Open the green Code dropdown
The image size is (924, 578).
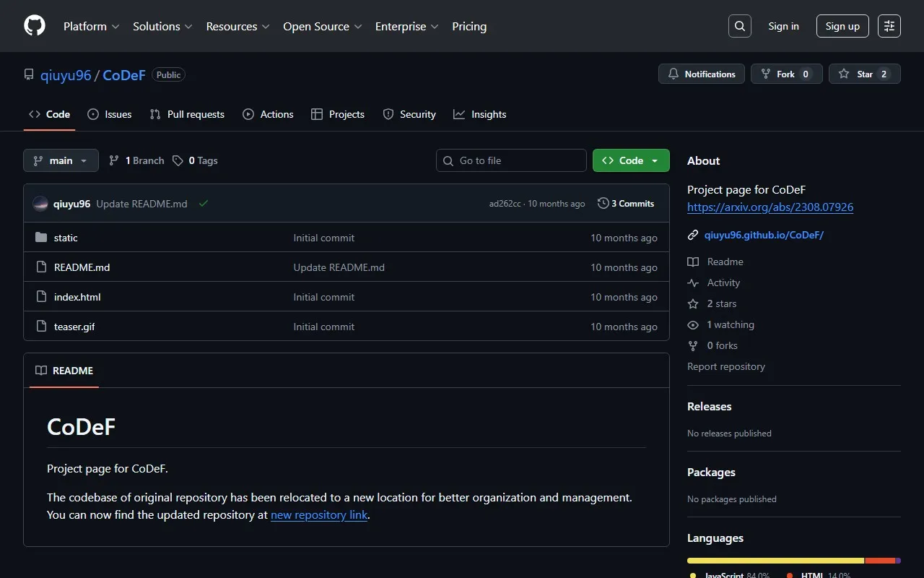[x=631, y=160]
